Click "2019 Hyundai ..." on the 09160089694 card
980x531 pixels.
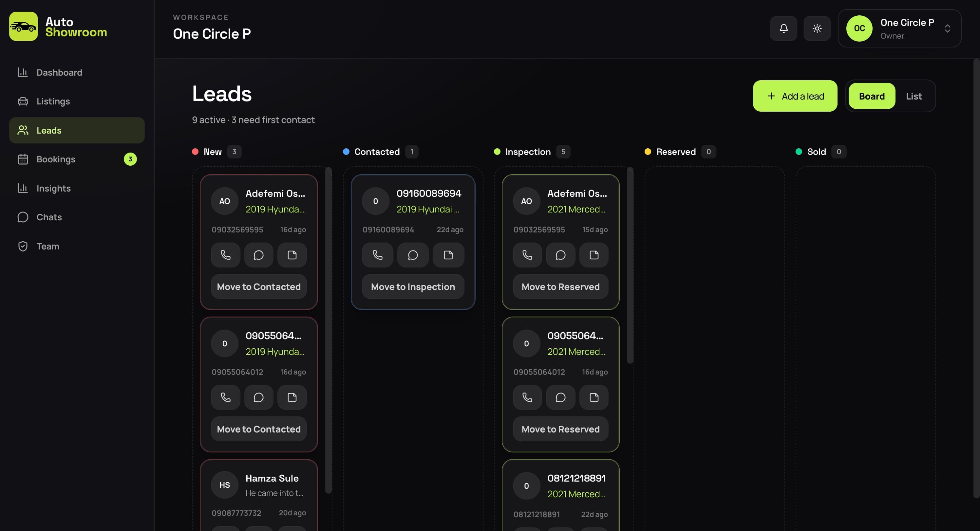click(x=428, y=209)
